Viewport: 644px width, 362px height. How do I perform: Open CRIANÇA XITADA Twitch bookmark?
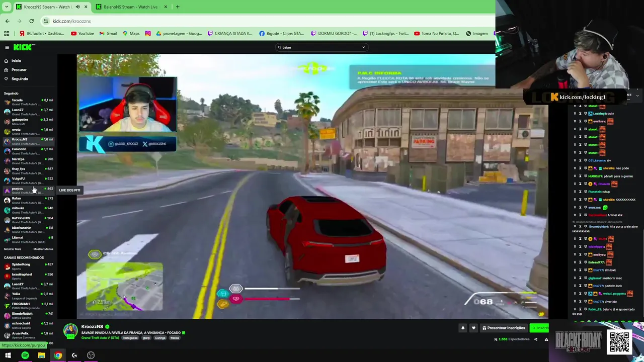(x=230, y=34)
